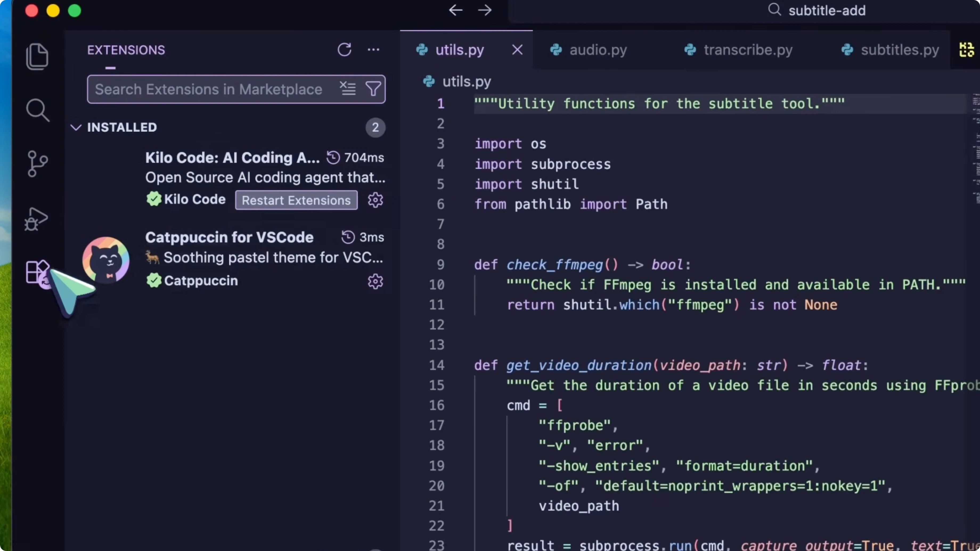Open the Run and Debug view
This screenshot has height=551, width=980.
[x=37, y=219]
